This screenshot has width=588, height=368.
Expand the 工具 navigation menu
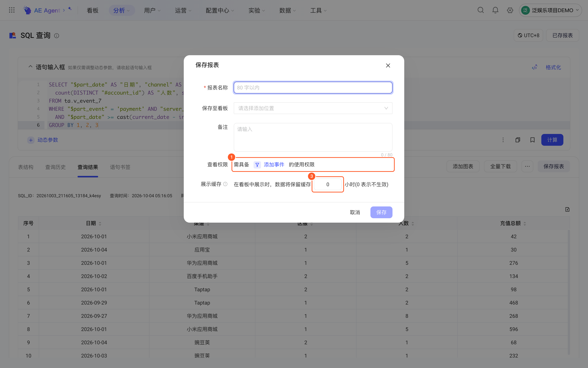click(x=318, y=10)
